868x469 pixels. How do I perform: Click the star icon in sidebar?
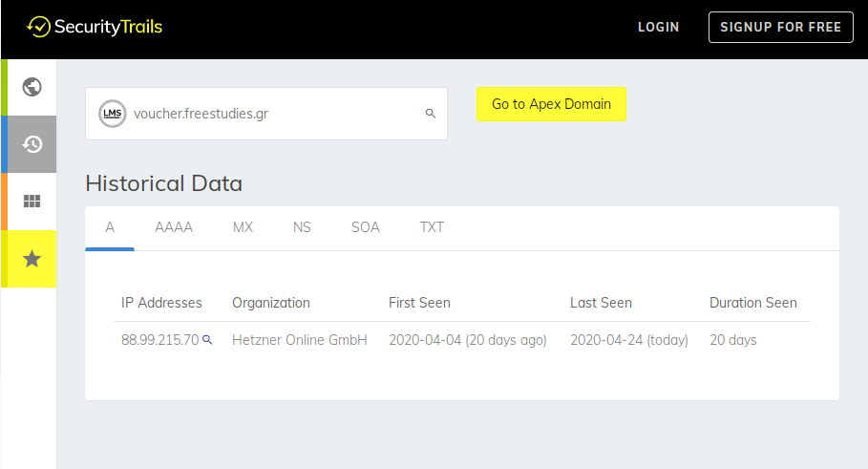[x=32, y=259]
